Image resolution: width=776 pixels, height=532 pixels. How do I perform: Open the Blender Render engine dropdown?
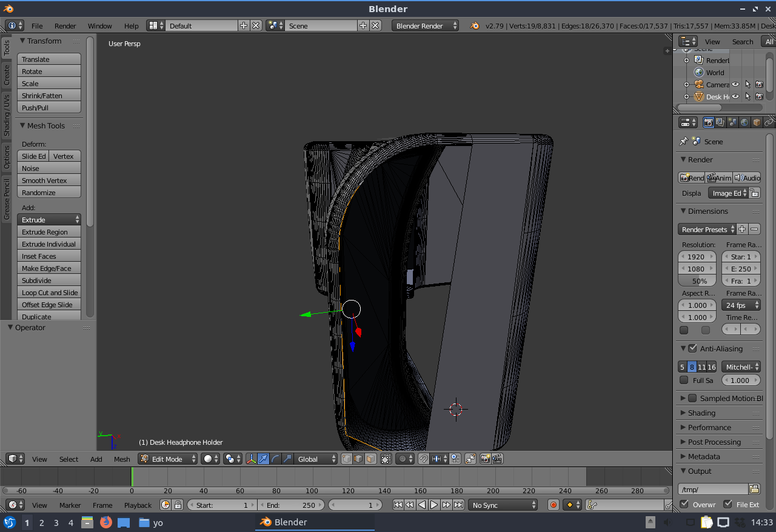[425, 26]
